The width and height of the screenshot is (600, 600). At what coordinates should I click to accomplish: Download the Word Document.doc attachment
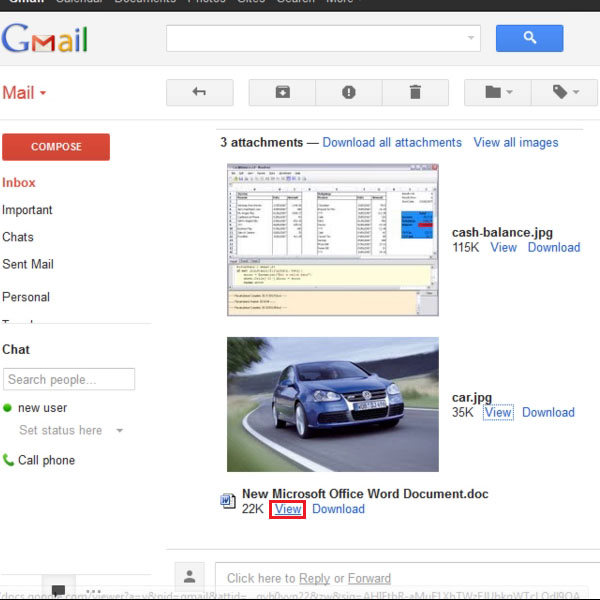point(339,509)
